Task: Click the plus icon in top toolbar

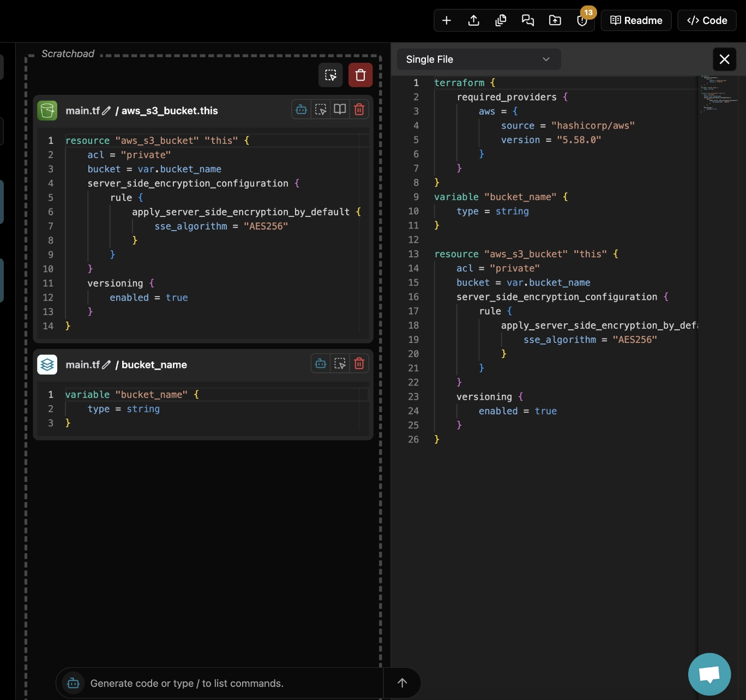Action: tap(447, 21)
